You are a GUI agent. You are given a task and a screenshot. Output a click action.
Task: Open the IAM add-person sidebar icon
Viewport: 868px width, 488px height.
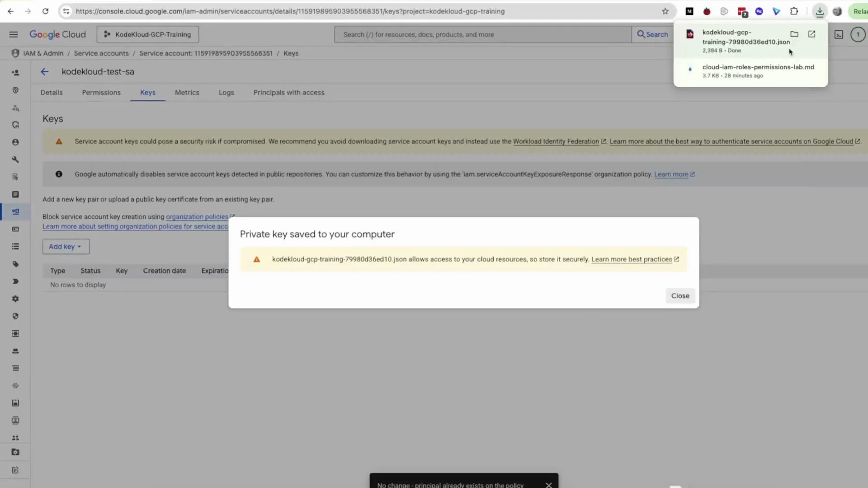click(15, 72)
